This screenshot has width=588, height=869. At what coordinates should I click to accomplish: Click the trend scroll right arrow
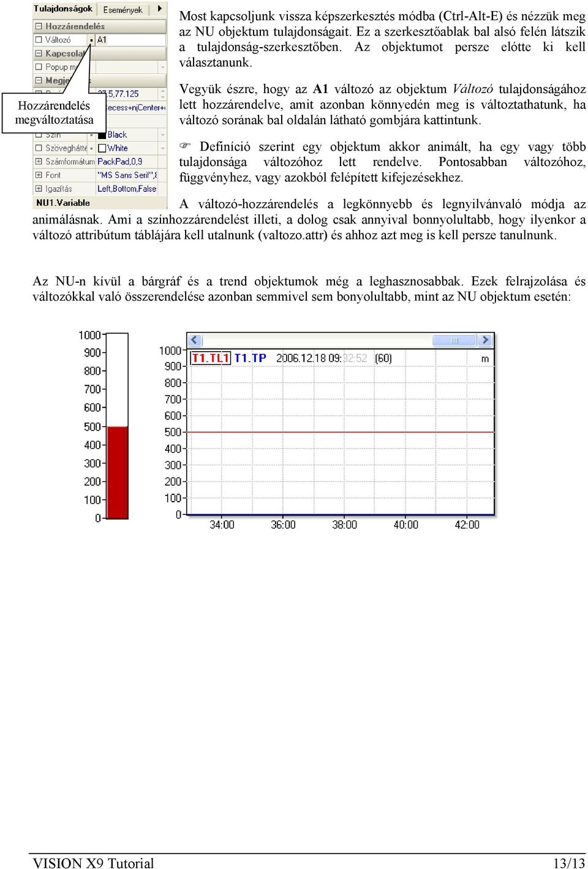[485, 340]
